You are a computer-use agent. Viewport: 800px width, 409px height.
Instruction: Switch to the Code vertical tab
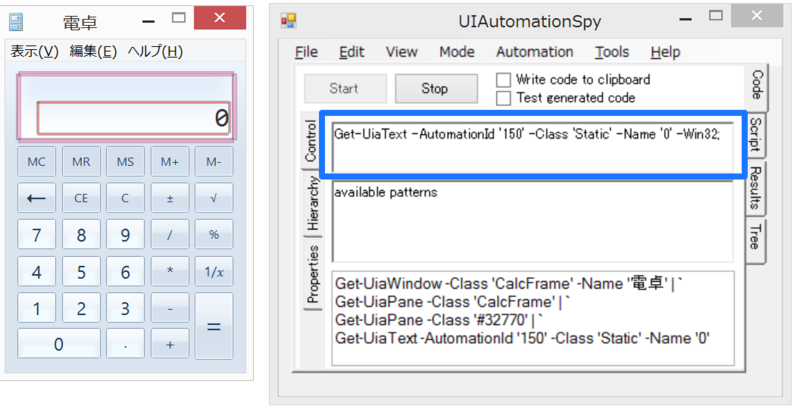point(757,86)
